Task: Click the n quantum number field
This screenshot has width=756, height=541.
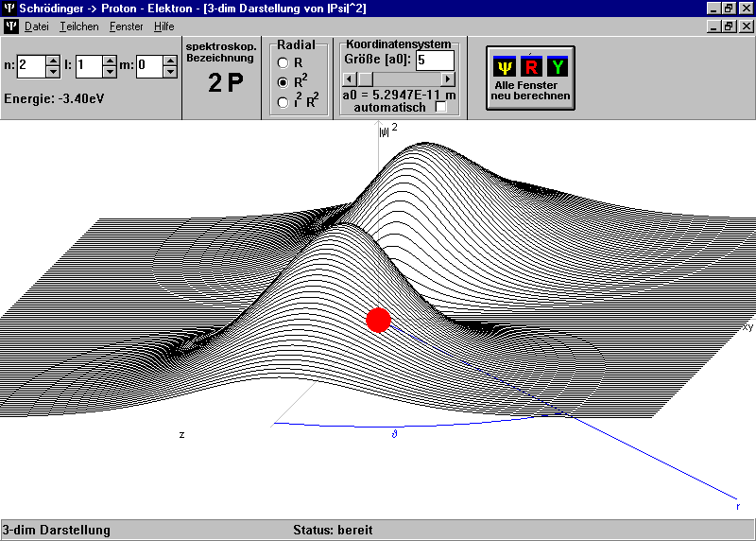Action: [30, 66]
